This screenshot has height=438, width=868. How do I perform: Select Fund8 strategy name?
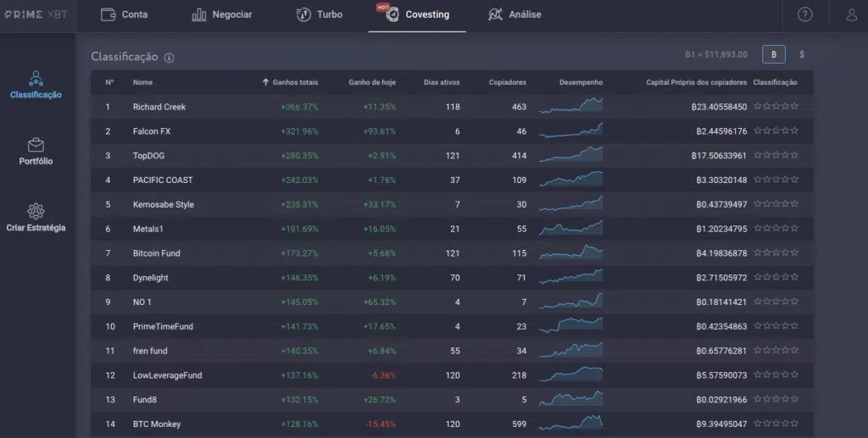click(x=144, y=399)
